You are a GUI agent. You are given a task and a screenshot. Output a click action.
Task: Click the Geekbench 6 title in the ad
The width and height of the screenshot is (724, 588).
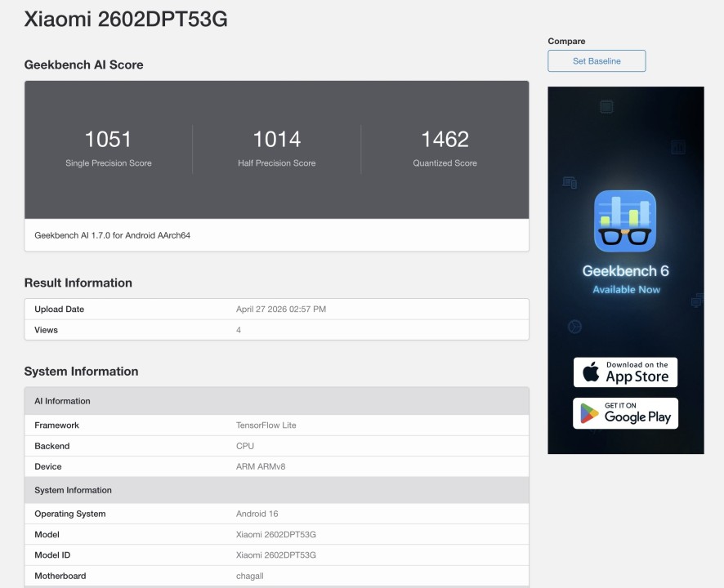pos(625,271)
